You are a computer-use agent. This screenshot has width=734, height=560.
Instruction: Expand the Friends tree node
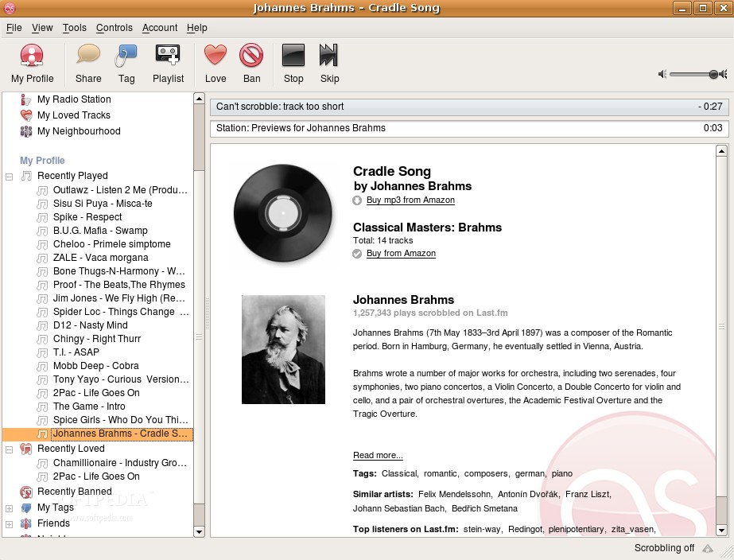coord(9,524)
